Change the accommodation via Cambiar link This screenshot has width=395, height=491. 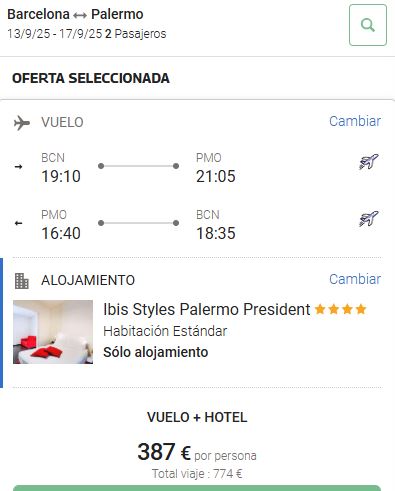pos(355,279)
